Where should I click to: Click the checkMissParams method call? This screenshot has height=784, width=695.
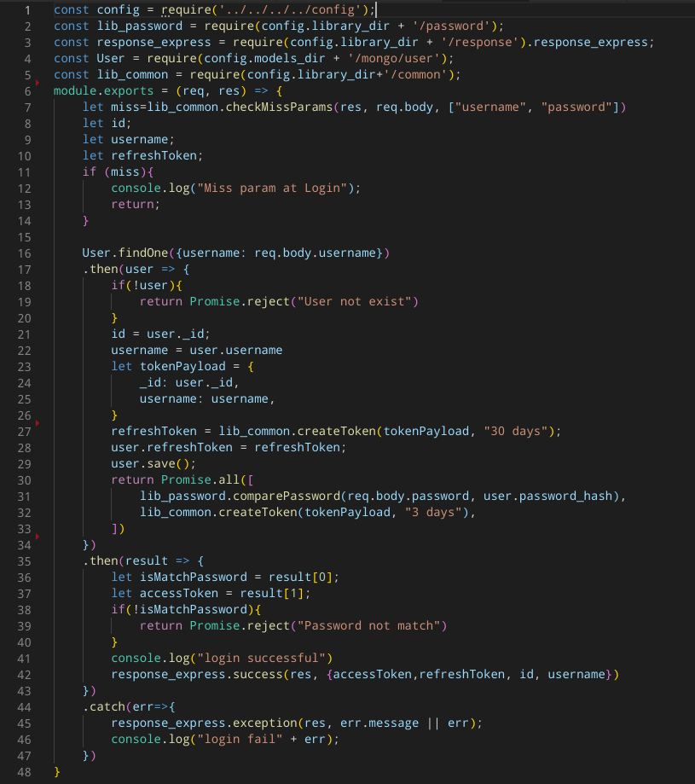pos(279,107)
